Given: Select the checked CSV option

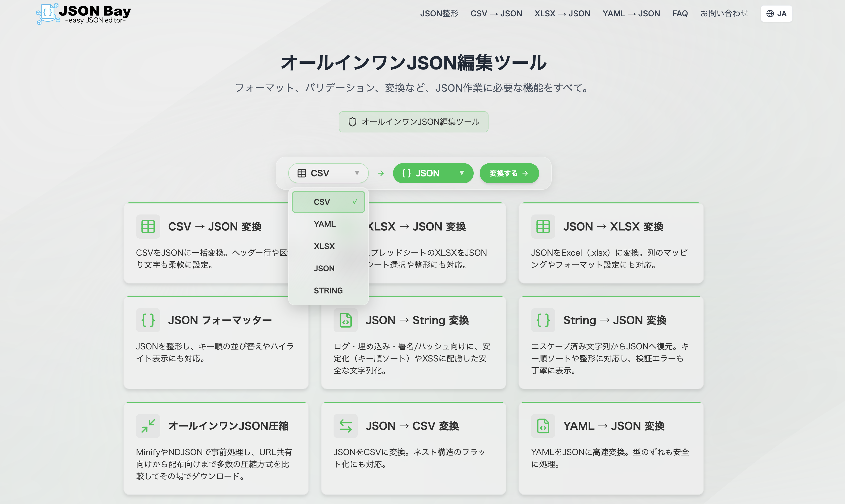Looking at the screenshot, I should (x=328, y=201).
